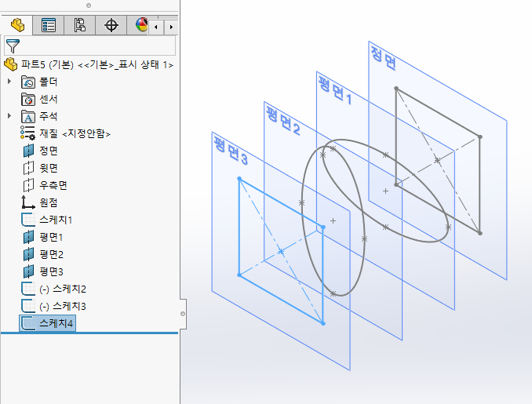This screenshot has width=532, height=404.
Task: Expand the 폴더 history folder
Action: (9, 82)
